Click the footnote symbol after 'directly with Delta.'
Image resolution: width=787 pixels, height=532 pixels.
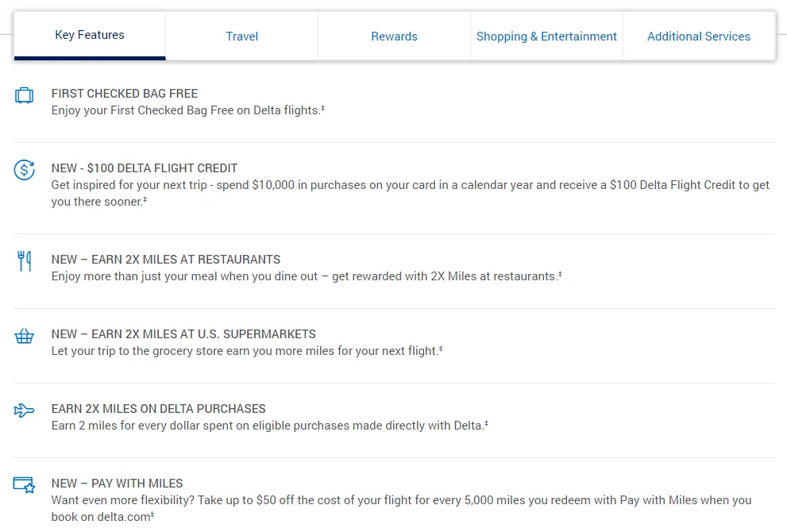point(486,424)
